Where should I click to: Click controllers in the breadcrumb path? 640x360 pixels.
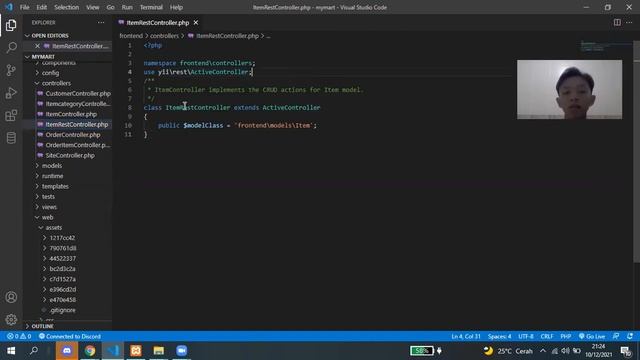(x=164, y=36)
